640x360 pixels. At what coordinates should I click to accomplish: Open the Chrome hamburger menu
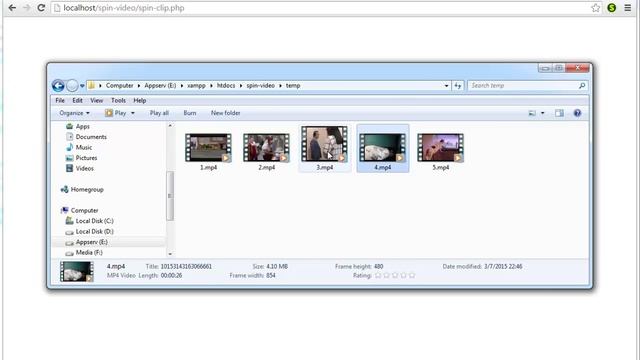point(628,8)
